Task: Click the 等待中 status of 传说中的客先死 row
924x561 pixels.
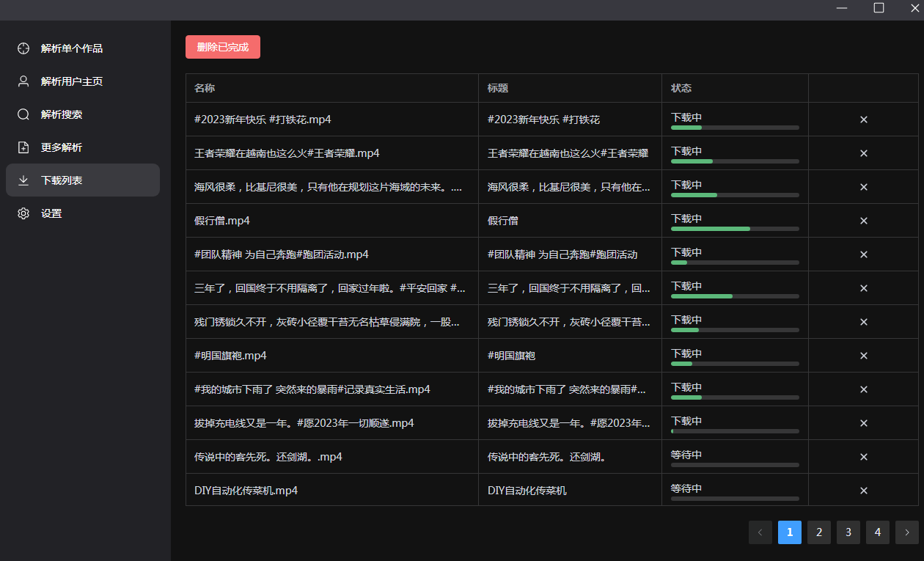Action: 686,455
